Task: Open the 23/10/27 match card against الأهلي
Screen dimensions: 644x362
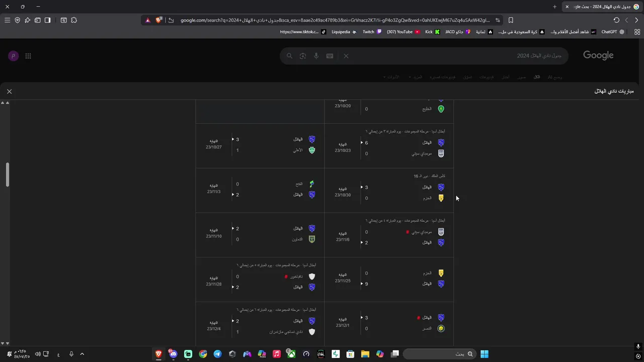Action: click(x=260, y=146)
